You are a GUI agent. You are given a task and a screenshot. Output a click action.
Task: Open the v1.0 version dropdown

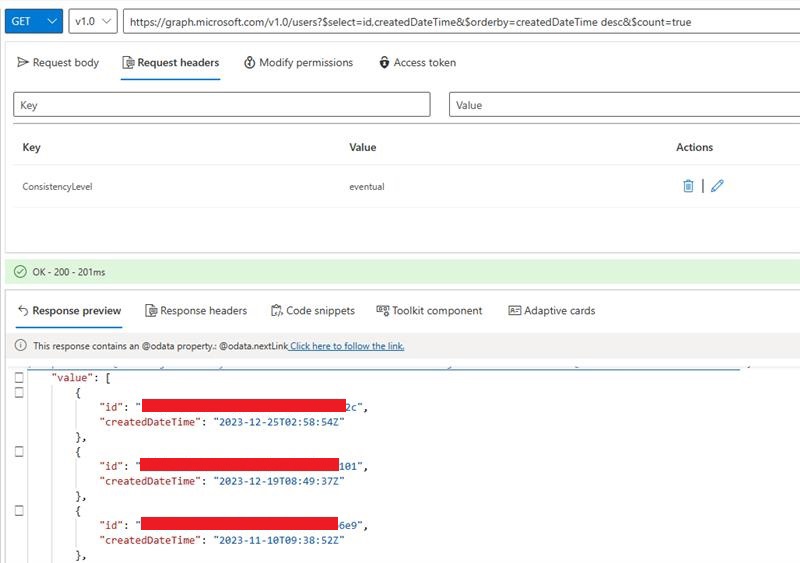click(x=93, y=21)
